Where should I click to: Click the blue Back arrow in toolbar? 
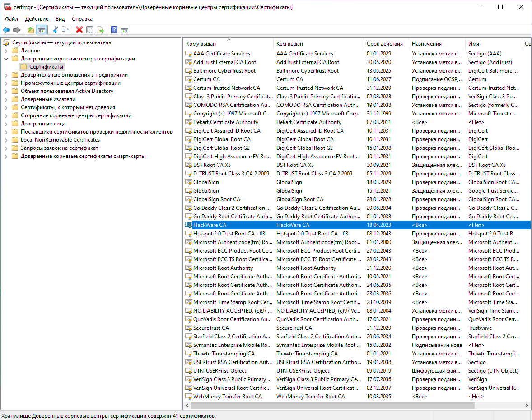coord(6,30)
